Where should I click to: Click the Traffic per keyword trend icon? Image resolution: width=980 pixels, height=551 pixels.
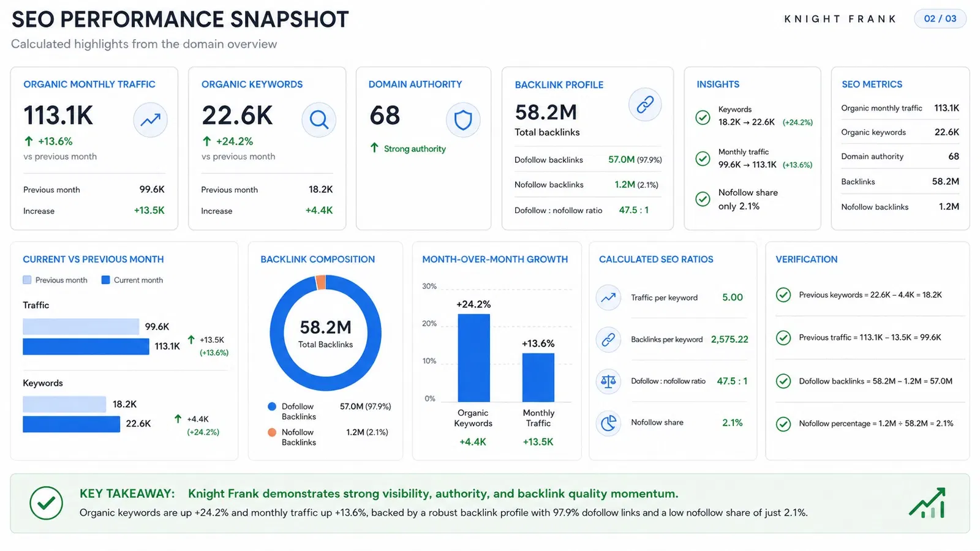(x=608, y=298)
